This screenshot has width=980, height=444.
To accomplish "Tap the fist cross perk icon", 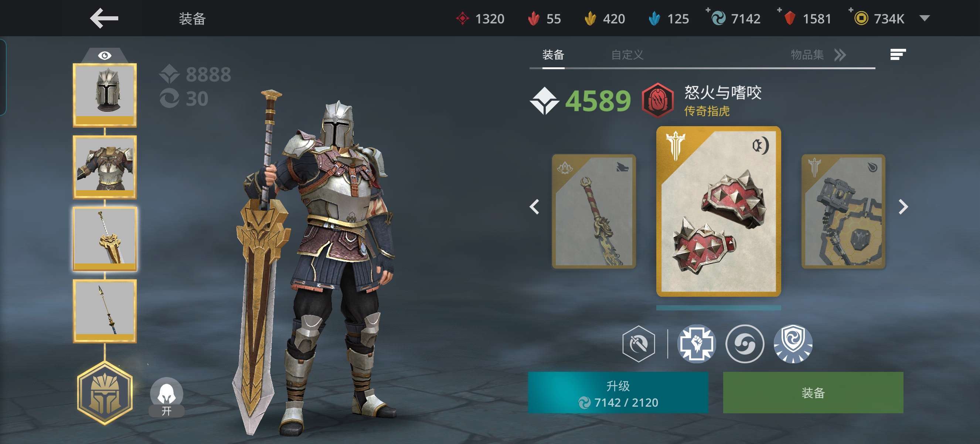I will point(696,343).
